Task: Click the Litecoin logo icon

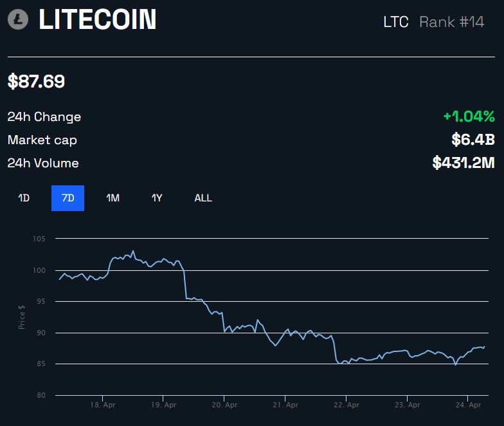Action: tap(18, 19)
